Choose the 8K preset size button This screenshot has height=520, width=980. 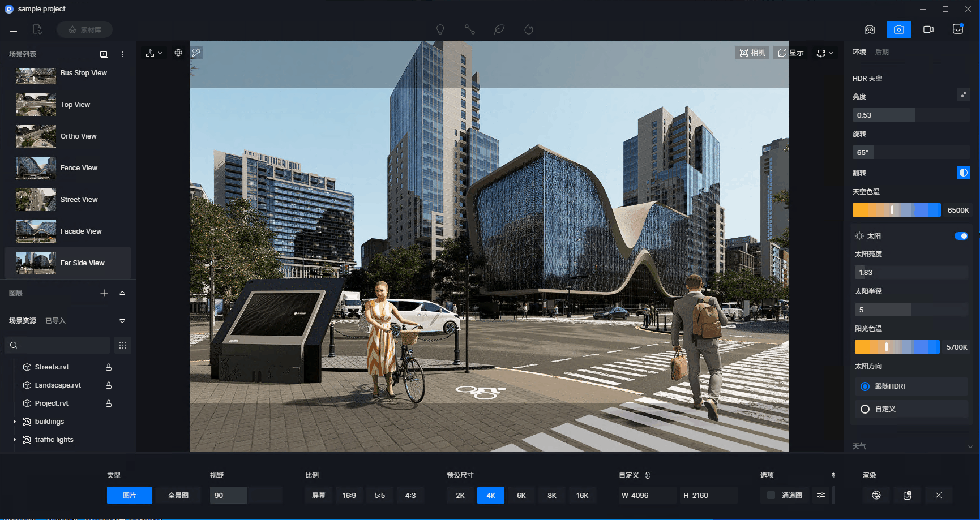pos(552,495)
